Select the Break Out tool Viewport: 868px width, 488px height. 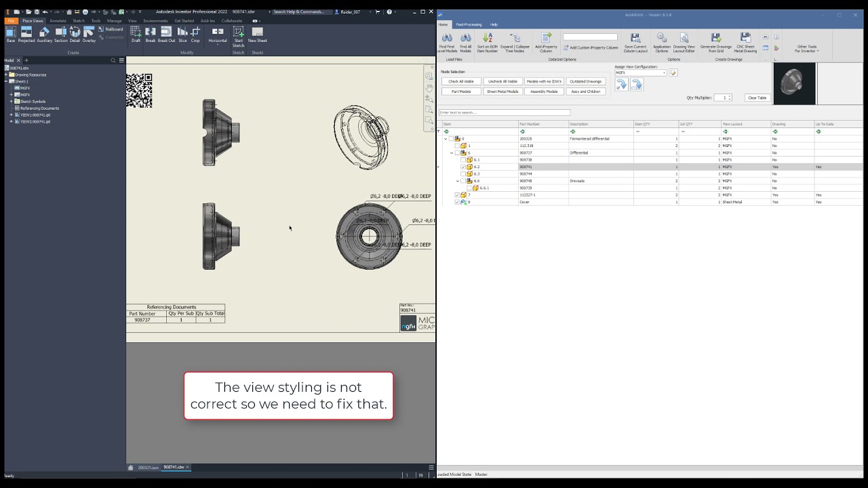(x=166, y=34)
